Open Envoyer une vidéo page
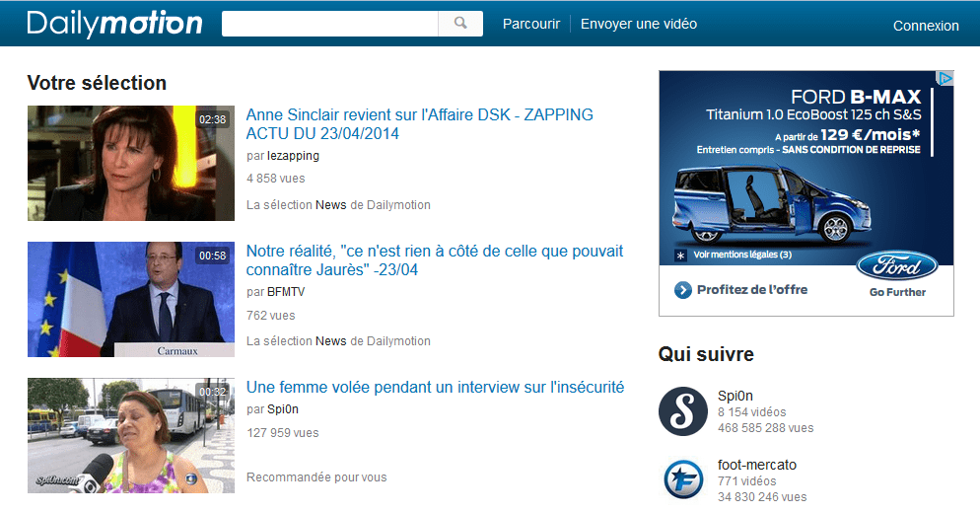980x513 pixels. click(639, 24)
